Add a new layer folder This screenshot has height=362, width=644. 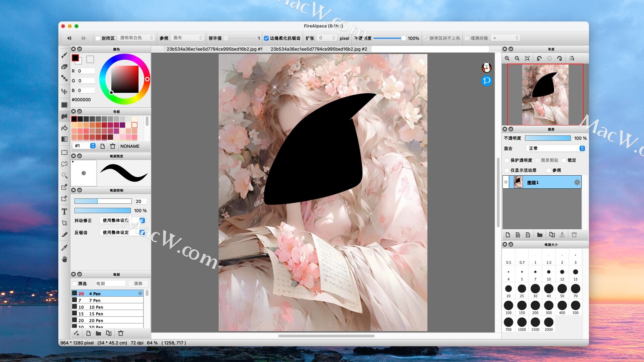pyautogui.click(x=540, y=235)
